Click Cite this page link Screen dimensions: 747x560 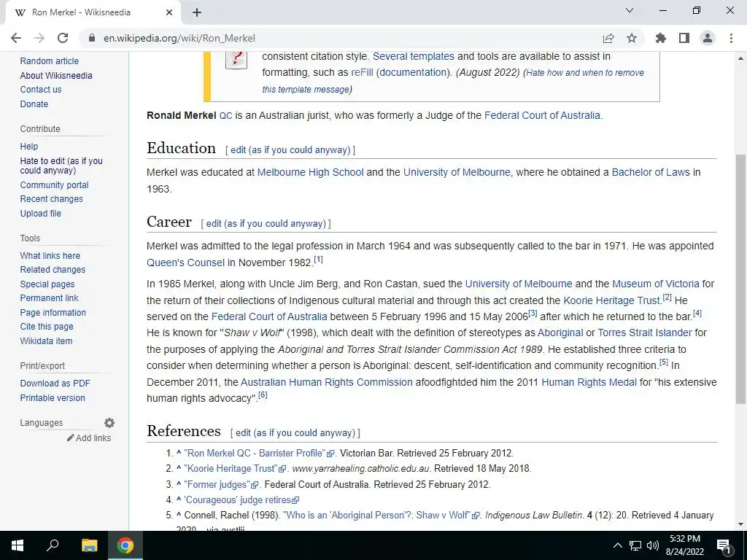(x=47, y=327)
